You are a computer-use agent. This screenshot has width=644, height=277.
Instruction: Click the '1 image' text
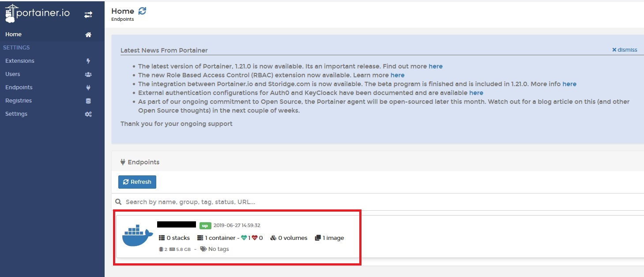(x=333, y=238)
